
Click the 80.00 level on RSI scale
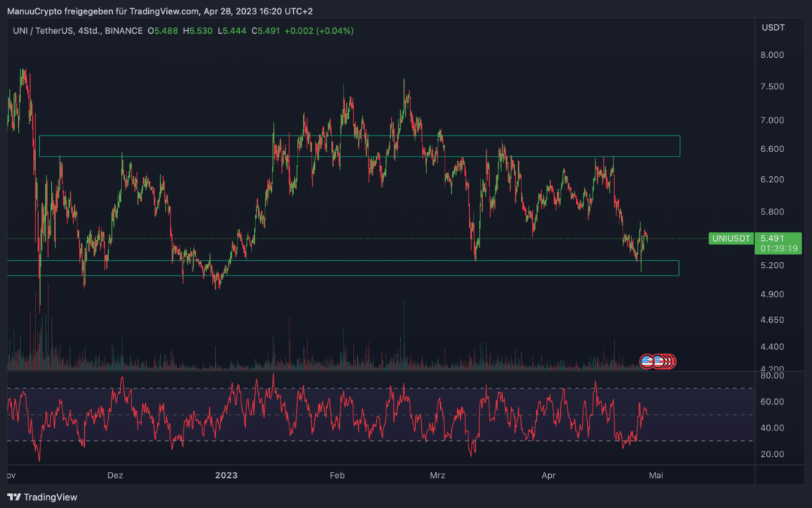[772, 376]
